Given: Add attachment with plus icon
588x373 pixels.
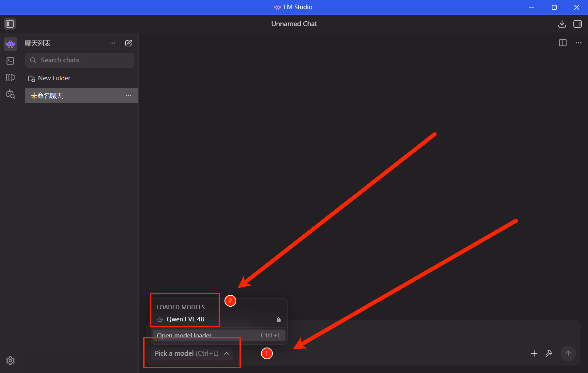Looking at the screenshot, I should [534, 353].
